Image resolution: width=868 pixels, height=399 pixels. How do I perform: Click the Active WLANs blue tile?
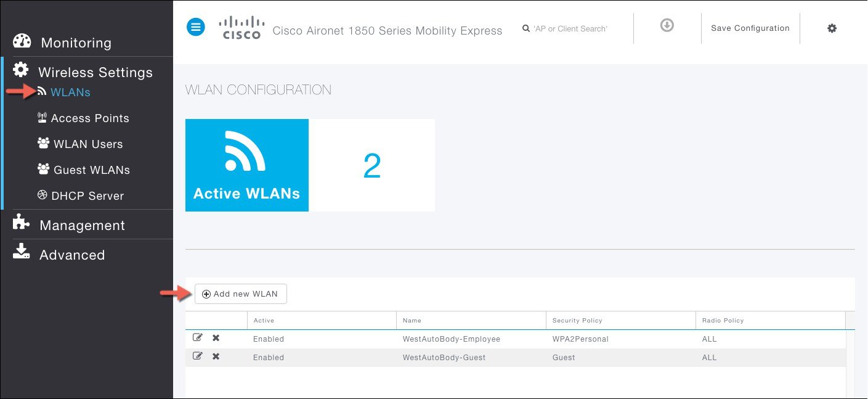[x=246, y=165]
